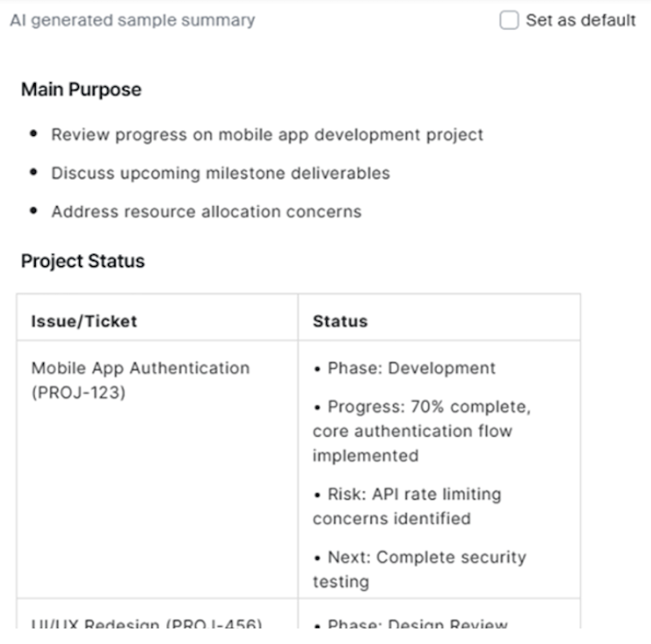Click the Phase: Development bullet item
This screenshot has height=644, width=651.
pyautogui.click(x=404, y=368)
